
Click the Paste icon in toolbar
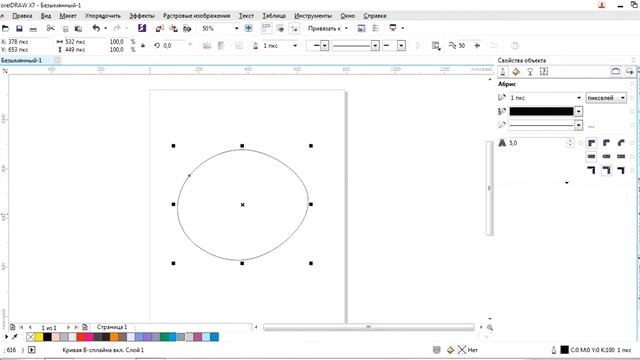click(78, 29)
